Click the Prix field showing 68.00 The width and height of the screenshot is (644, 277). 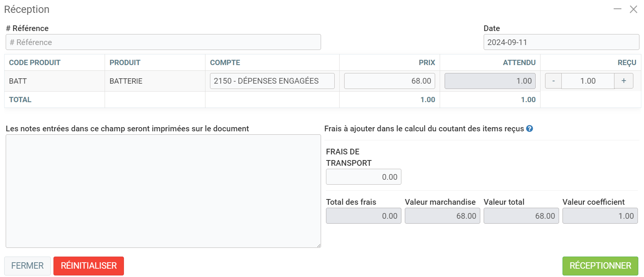tap(389, 81)
